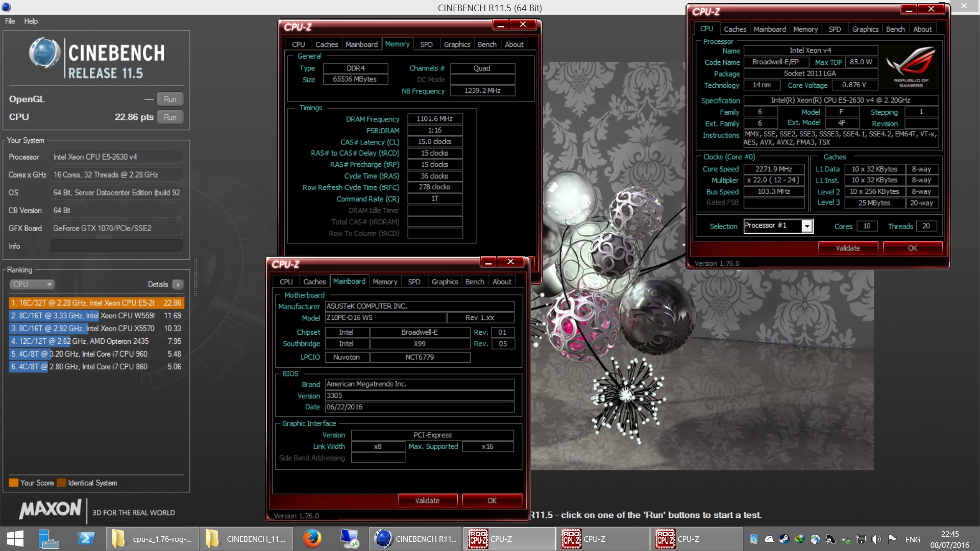Select ranking row Xeon CPU W559
The width and height of the screenshot is (980, 551).
click(96, 316)
